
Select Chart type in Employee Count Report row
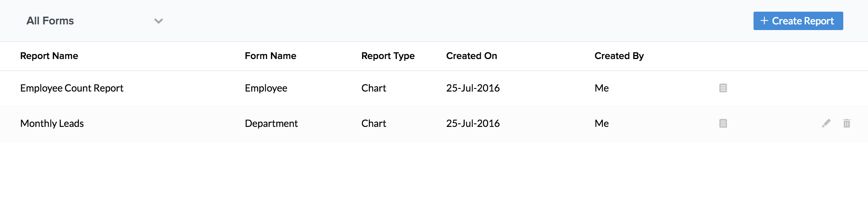pyautogui.click(x=373, y=88)
